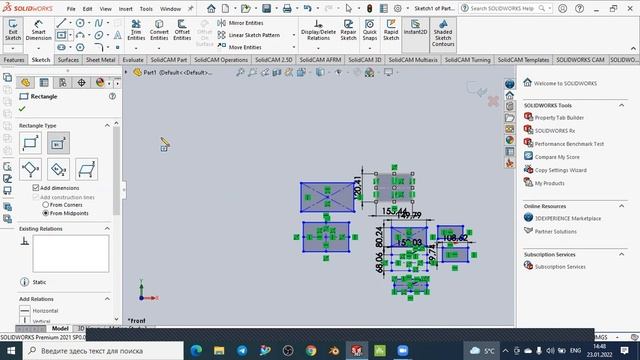Open Move Entities dropdown arrow

(x=294, y=47)
